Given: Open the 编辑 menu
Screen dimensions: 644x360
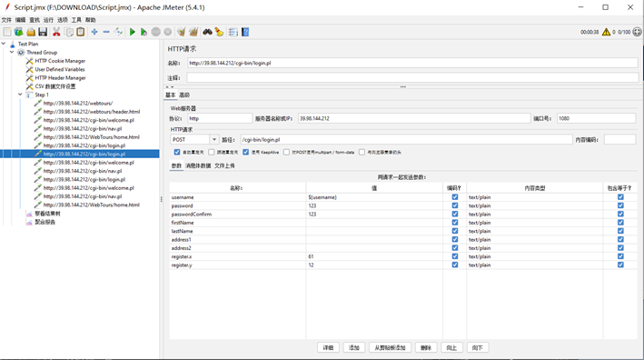Looking at the screenshot, I should (x=21, y=20).
